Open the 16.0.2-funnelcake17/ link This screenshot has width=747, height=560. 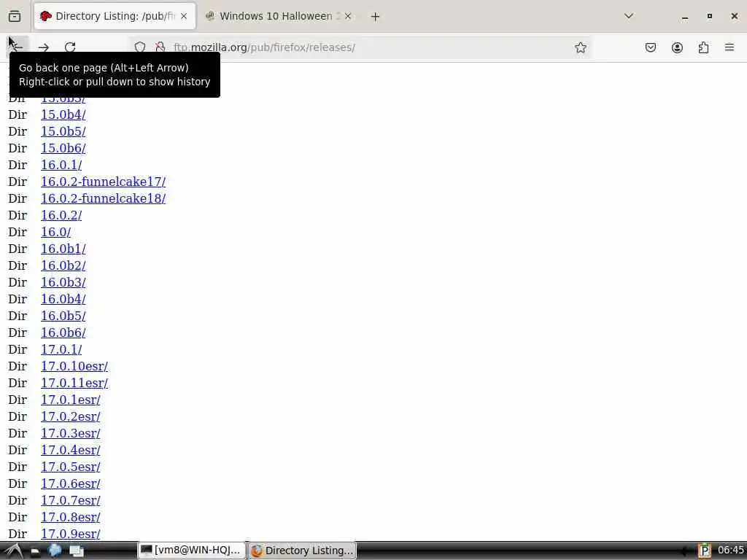[x=104, y=182]
